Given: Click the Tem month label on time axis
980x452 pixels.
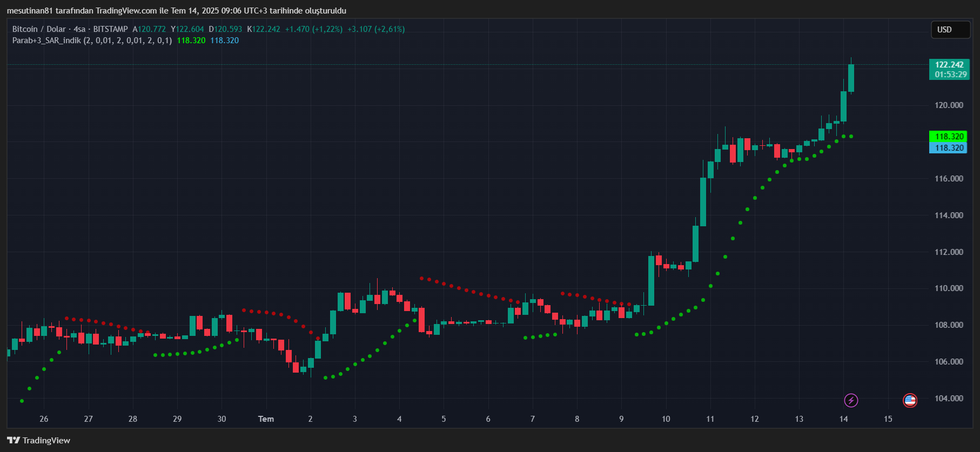Looking at the screenshot, I should 266,419.
